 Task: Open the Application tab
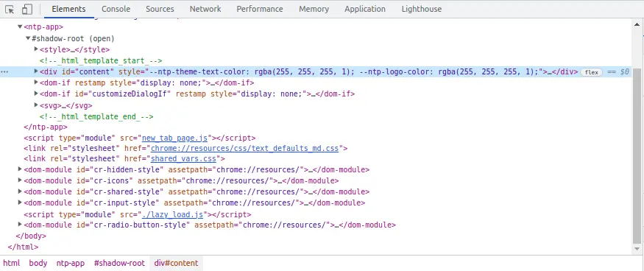365,9
